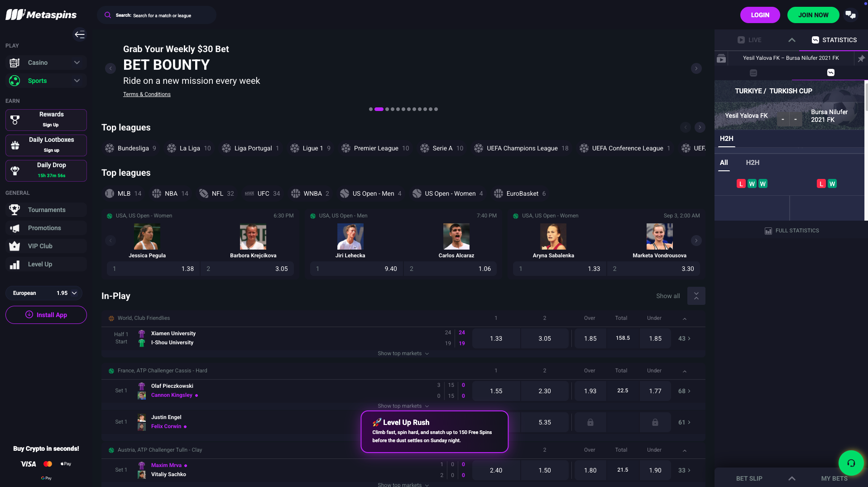The width and height of the screenshot is (868, 487).
Task: Click Aryna Sabalenka player photo
Action: [x=553, y=236]
